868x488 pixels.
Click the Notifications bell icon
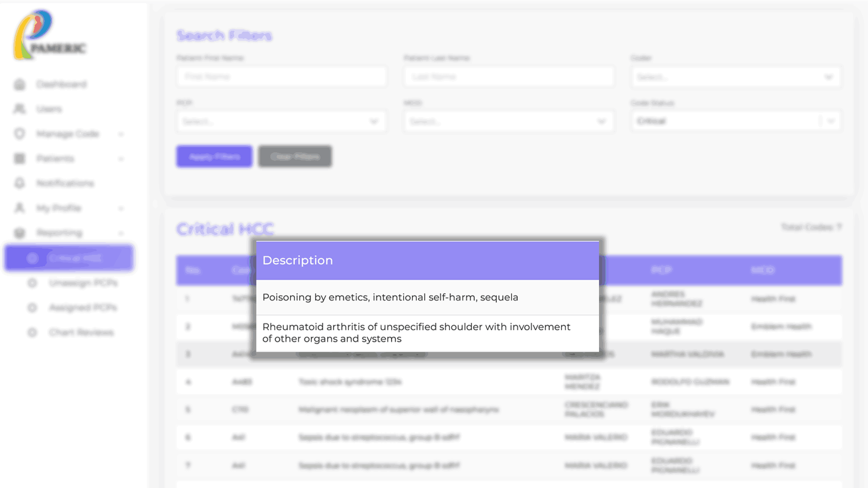pos(19,183)
